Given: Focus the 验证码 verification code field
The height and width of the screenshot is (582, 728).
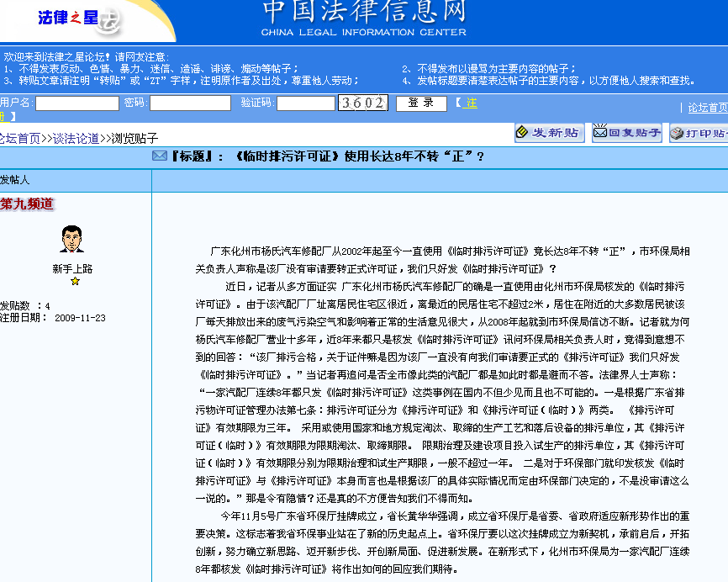Looking at the screenshot, I should (x=306, y=103).
